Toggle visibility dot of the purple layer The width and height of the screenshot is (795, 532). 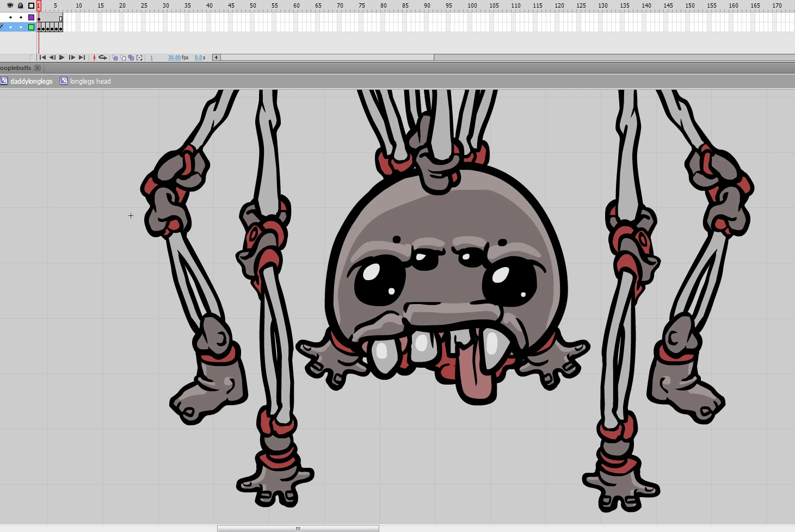(10, 17)
